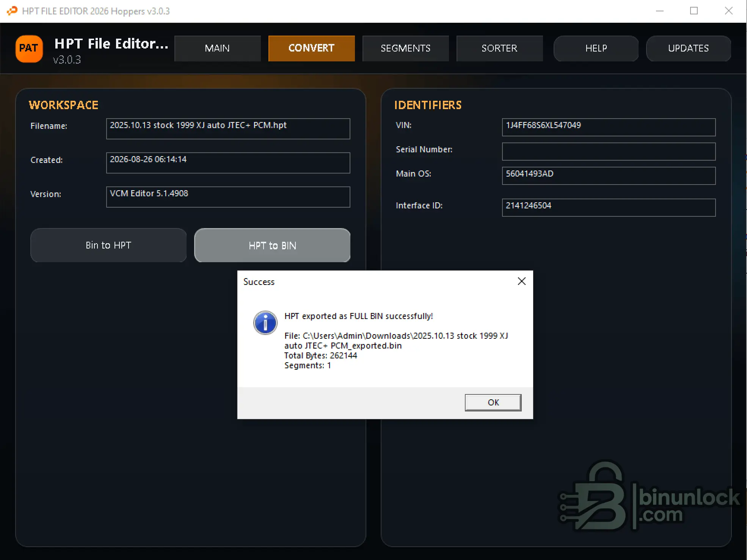Click the 'Segments: 1' text in dialog
Screen dimensions: 747x560
coord(308,365)
